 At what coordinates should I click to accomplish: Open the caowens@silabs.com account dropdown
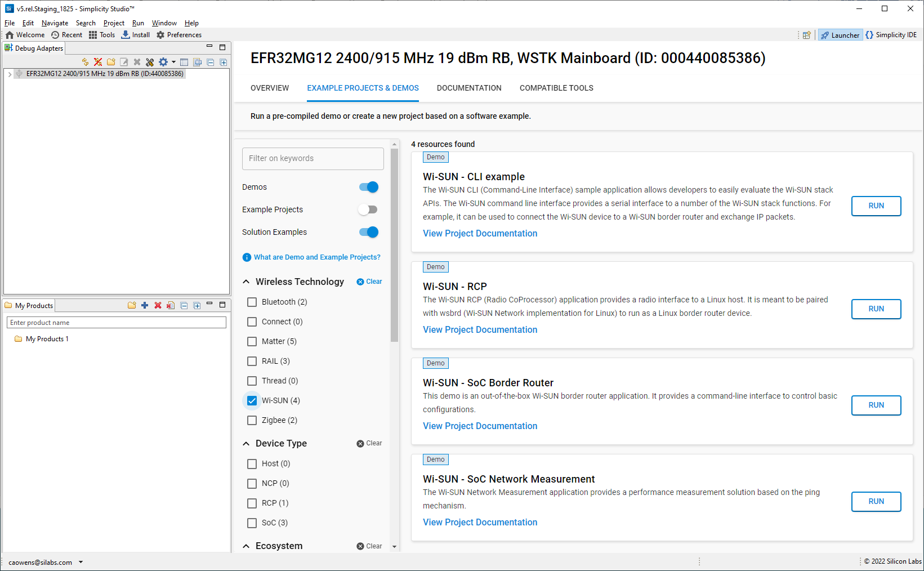pos(81,562)
